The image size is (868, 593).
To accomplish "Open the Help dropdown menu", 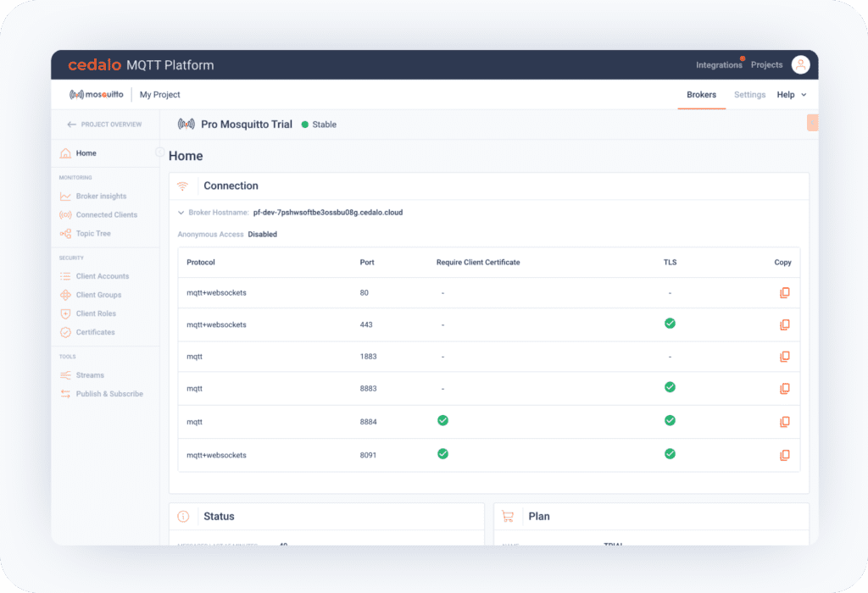I will coord(792,95).
